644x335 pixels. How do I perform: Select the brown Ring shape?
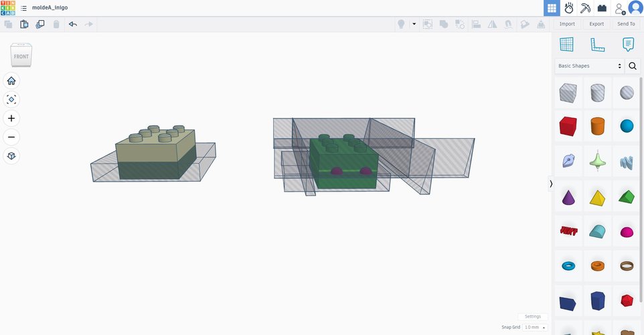(627, 266)
